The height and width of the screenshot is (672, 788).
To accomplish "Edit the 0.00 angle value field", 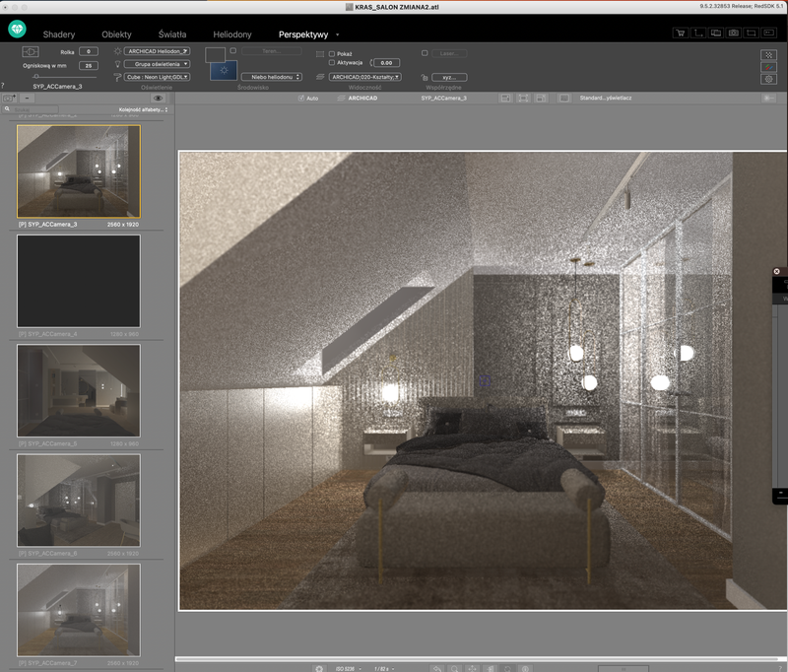I will click(386, 63).
